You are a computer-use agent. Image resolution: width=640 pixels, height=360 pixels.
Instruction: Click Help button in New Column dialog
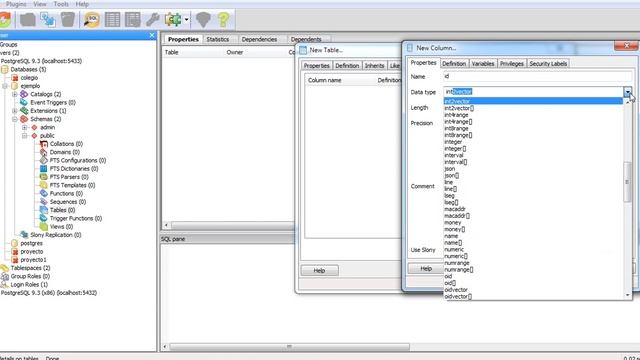tap(426, 268)
